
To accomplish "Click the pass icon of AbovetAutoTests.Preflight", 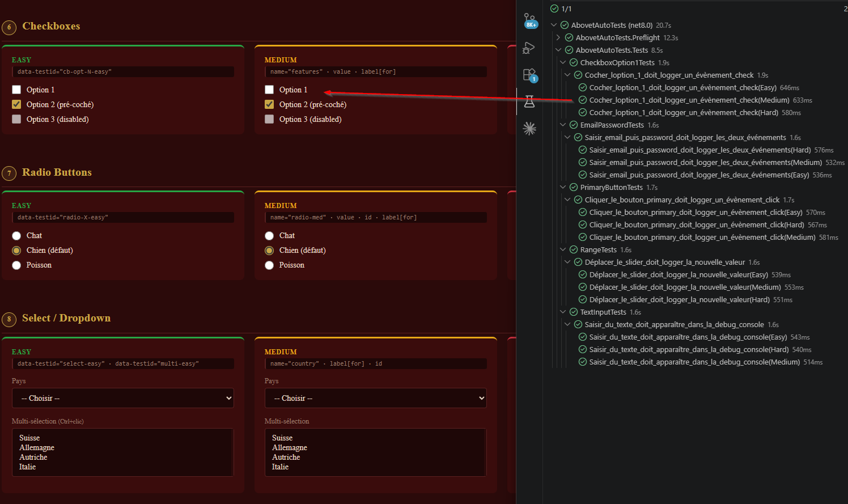I will pos(569,37).
